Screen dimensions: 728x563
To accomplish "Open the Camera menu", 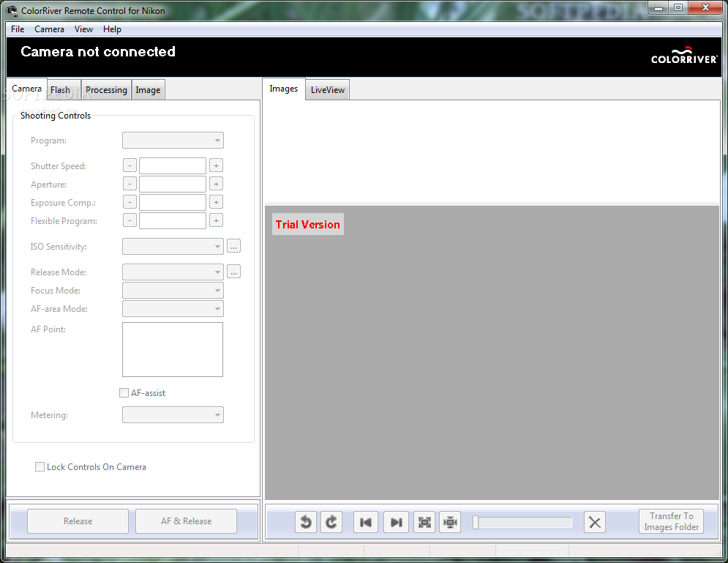I will coord(49,29).
